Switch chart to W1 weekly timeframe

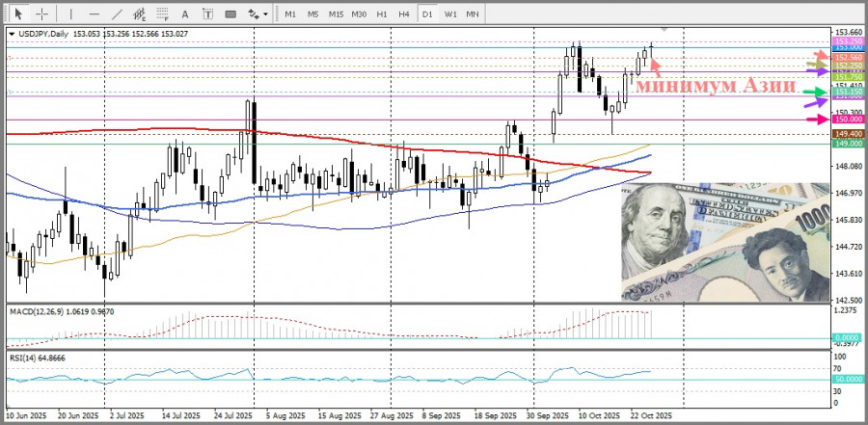click(450, 14)
